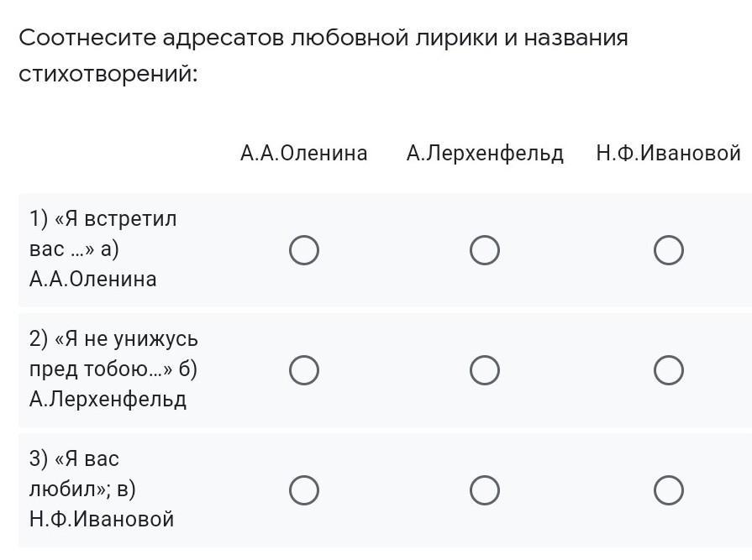Click А.А.Оленина text inside the first row label
This screenshot has height=560, width=752.
(93, 279)
